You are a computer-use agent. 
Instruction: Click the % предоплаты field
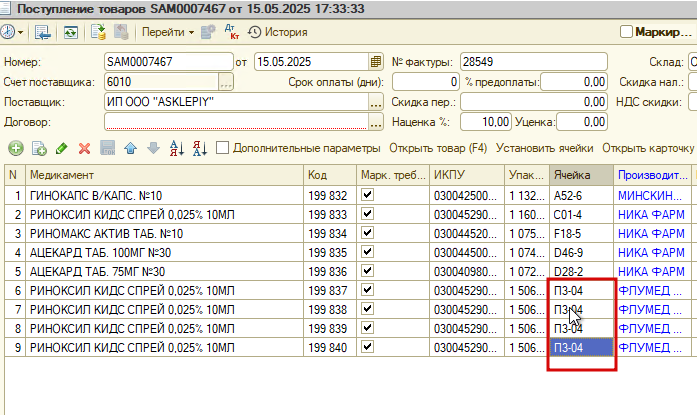574,82
